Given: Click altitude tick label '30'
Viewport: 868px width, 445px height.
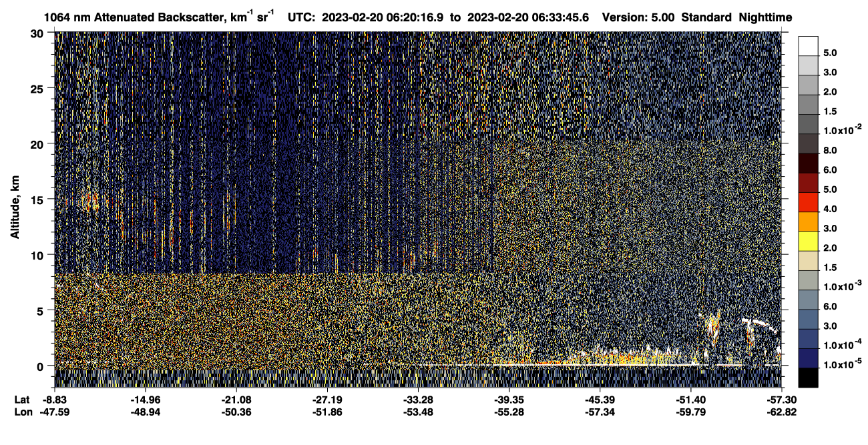Looking at the screenshot, I should coord(39,33).
